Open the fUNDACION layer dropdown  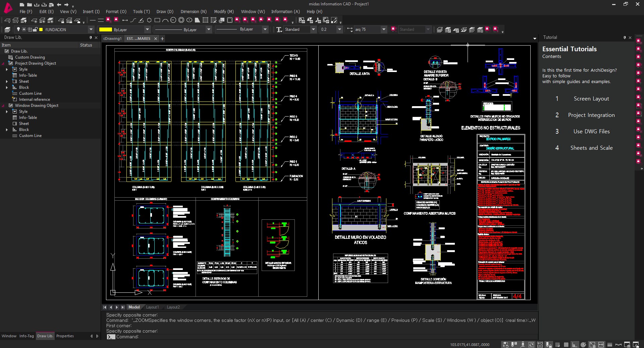[x=91, y=29]
